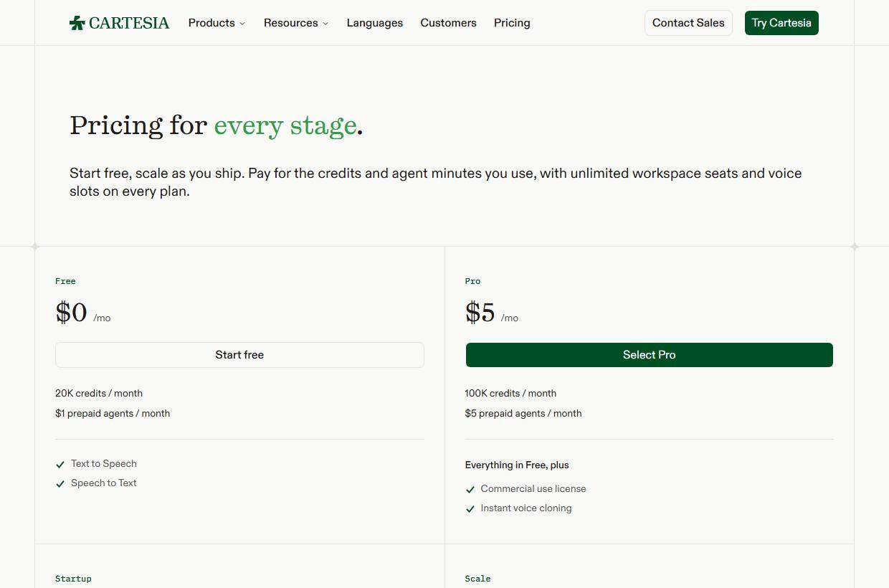Screen dimensions: 889x588
Task: Click the '$1 prepaid agents / month' text
Action: click(113, 414)
